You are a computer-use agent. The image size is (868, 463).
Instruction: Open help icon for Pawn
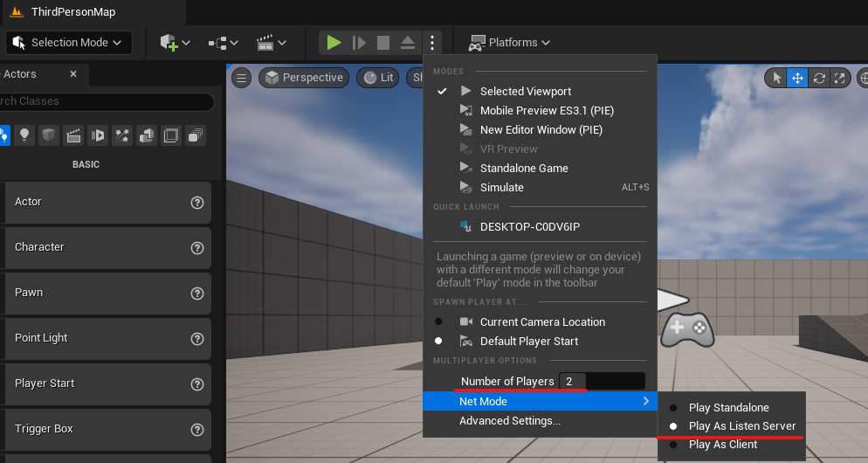(x=197, y=294)
